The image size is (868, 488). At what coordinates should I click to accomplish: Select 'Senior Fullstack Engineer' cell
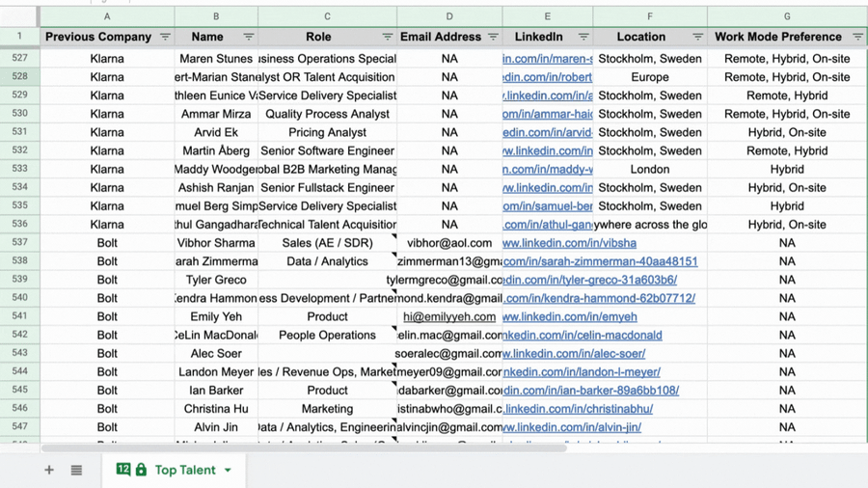click(x=328, y=187)
